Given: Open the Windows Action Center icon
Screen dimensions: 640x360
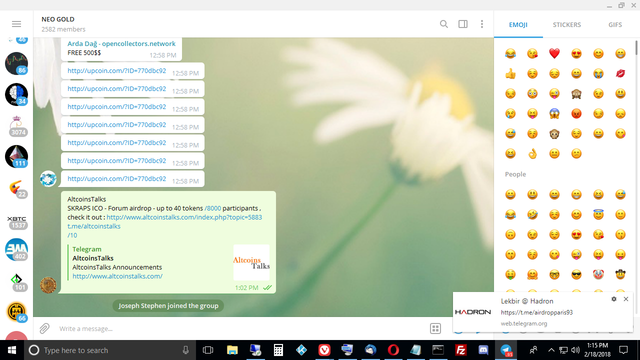Looking at the screenshot, I should [623, 350].
